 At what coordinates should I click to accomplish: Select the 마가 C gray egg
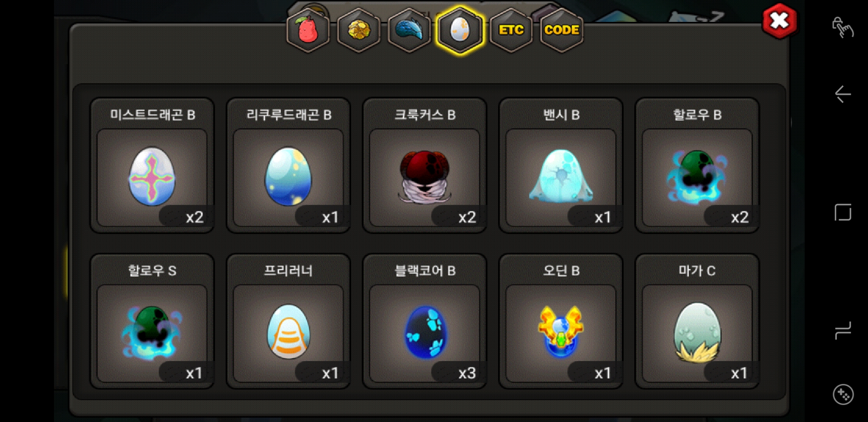[x=697, y=321]
